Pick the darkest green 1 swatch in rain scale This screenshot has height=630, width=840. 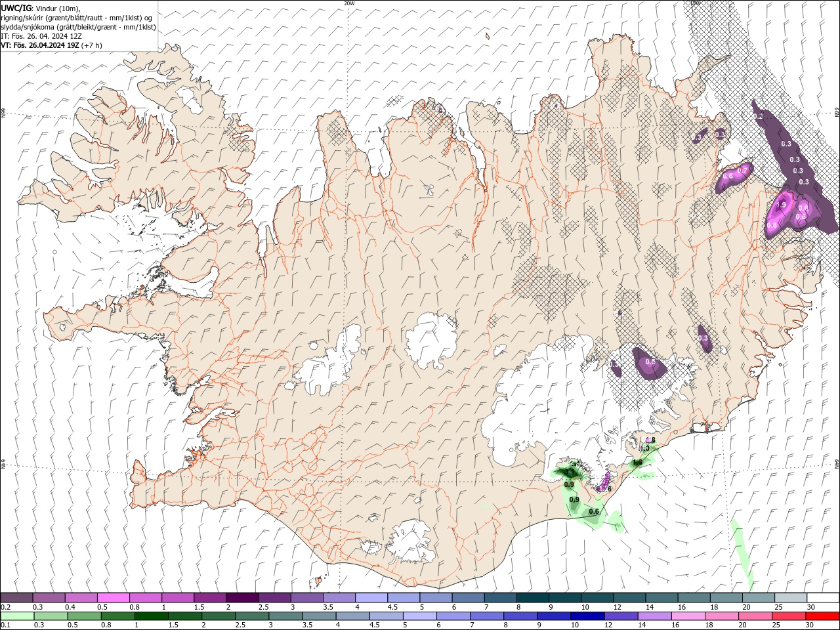tap(152, 616)
